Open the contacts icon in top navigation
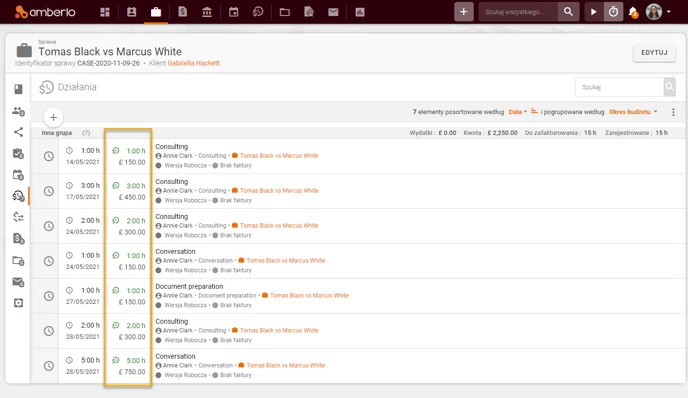The width and height of the screenshot is (688, 398). click(x=131, y=12)
